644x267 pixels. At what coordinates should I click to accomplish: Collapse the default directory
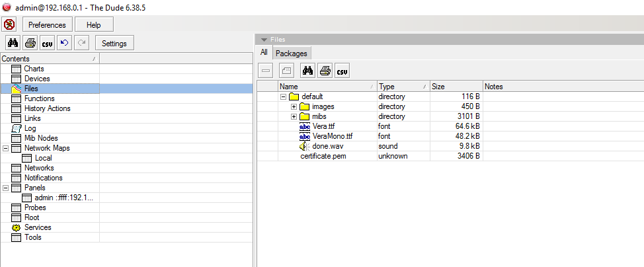[283, 96]
